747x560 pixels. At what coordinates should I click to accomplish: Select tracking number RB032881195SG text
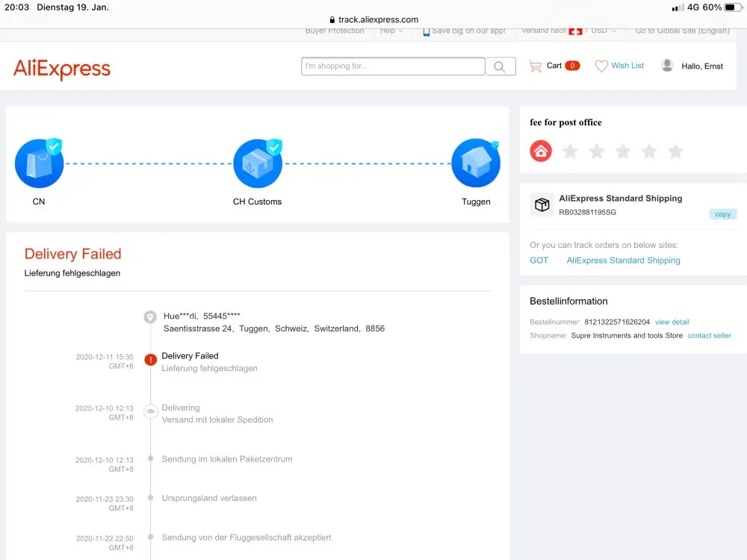click(587, 212)
